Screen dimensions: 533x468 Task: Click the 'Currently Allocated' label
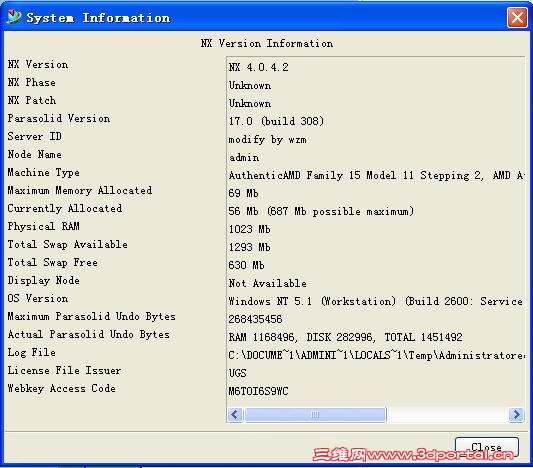pyautogui.click(x=65, y=208)
